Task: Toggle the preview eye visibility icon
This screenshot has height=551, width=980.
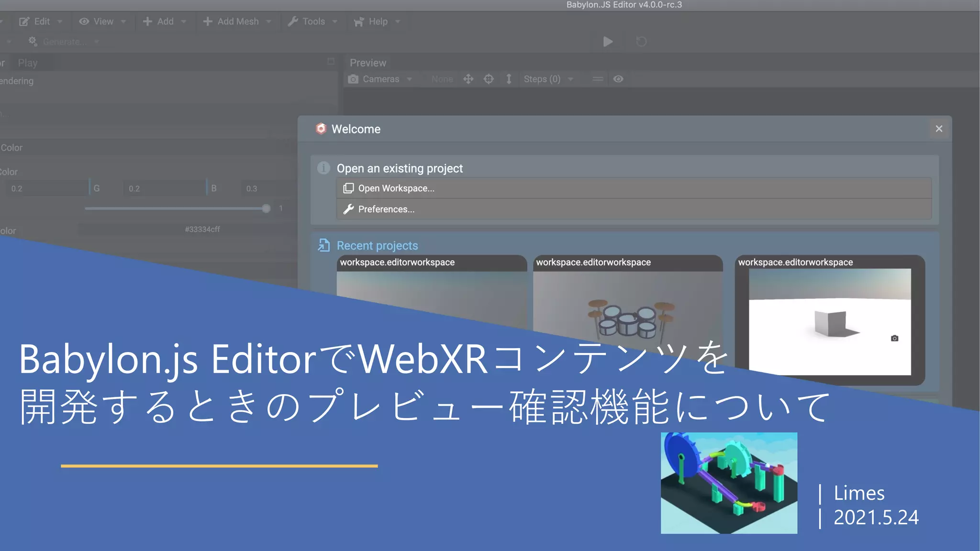Action: [x=618, y=79]
